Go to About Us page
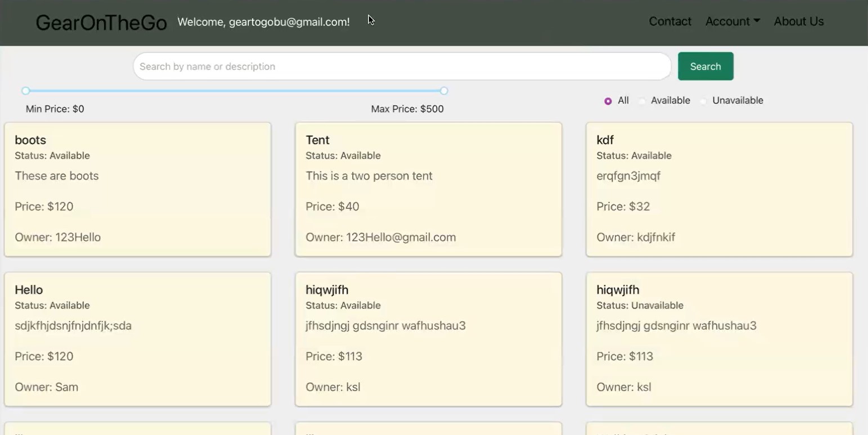 pos(799,21)
